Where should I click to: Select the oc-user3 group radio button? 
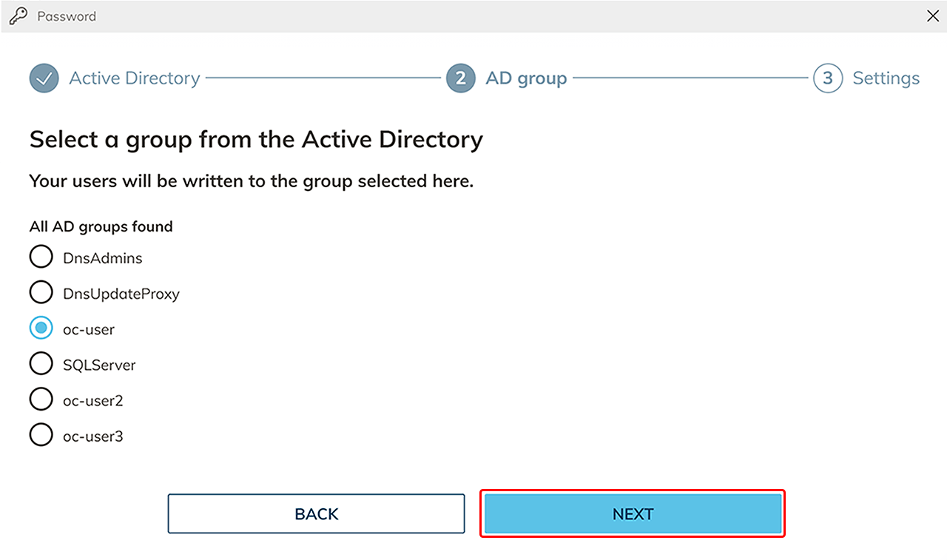coord(41,435)
